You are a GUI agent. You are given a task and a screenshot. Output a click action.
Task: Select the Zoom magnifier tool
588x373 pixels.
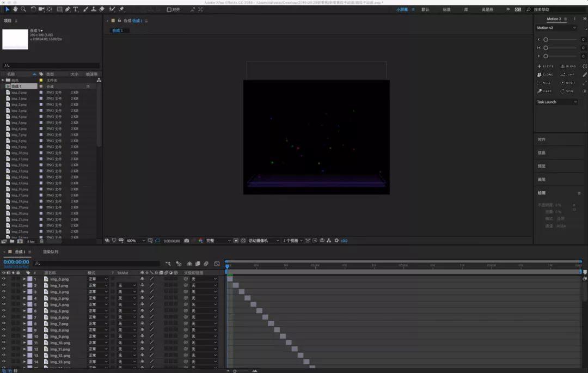[x=23, y=9]
